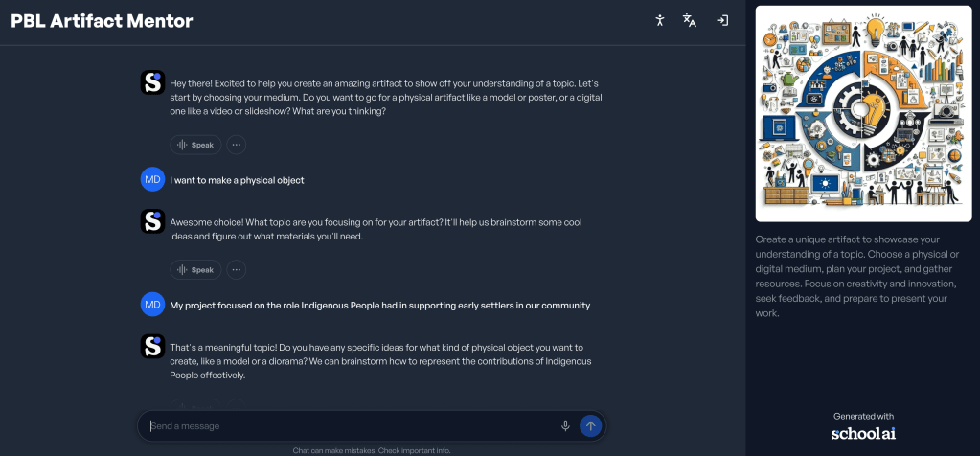Open more options under the first greeting message
Screen dimensions: 980x456
point(236,145)
